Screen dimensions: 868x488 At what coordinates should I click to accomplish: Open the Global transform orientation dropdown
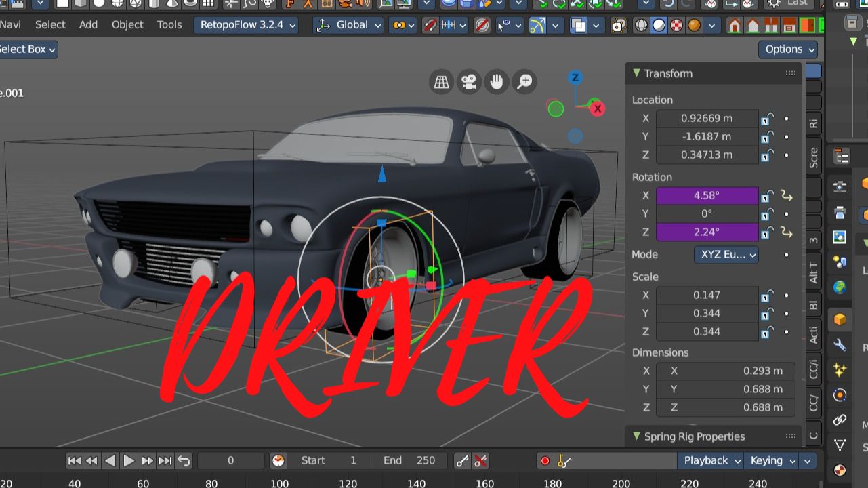pos(348,25)
